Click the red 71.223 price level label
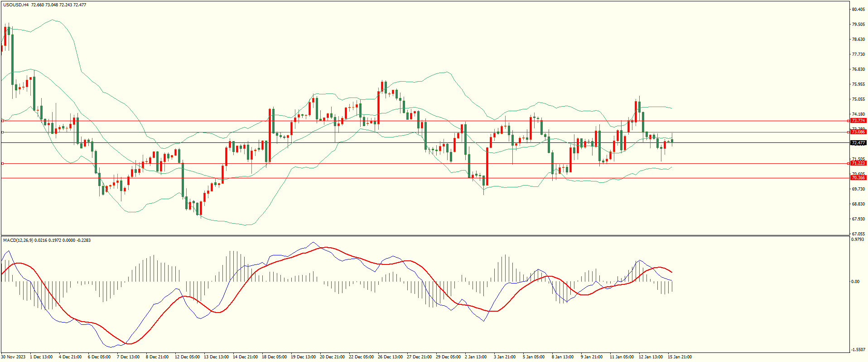The width and height of the screenshot is (868, 362). (x=858, y=163)
